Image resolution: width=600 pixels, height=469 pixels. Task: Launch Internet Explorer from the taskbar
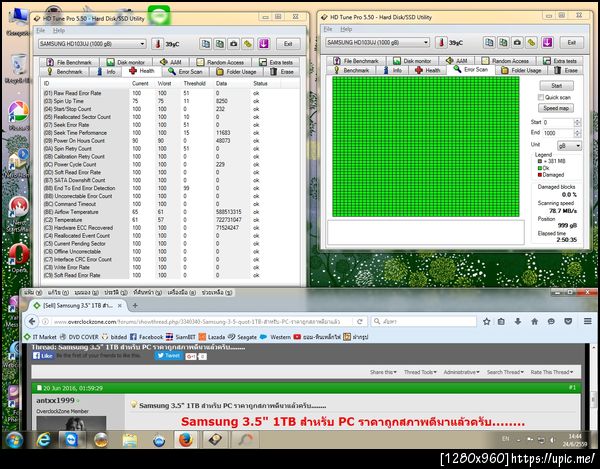[x=43, y=440]
